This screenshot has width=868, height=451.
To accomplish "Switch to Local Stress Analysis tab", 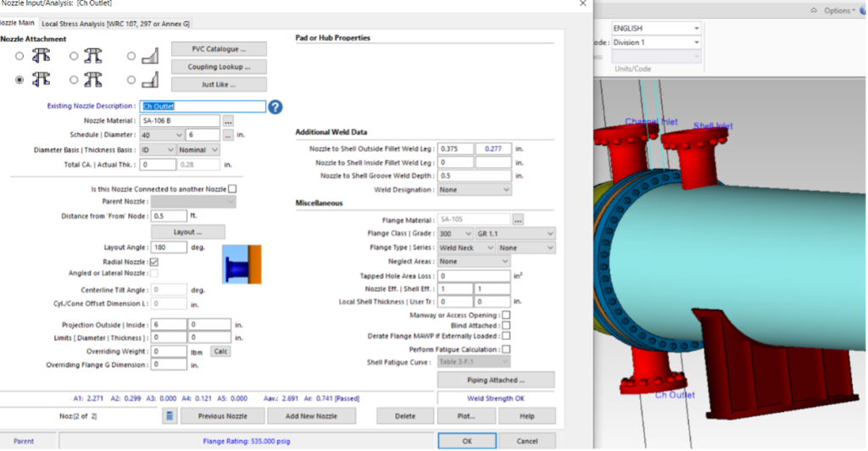I will [x=115, y=24].
